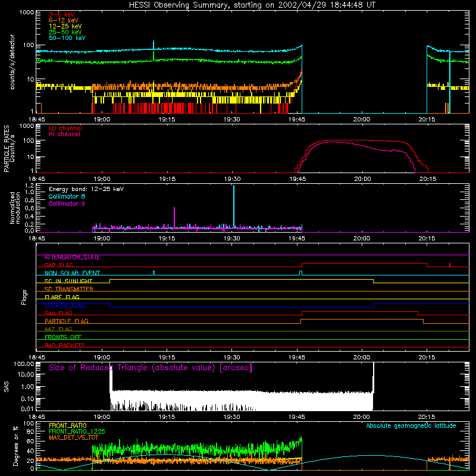Select the GAP_FLAG label

pyautogui.click(x=58, y=265)
